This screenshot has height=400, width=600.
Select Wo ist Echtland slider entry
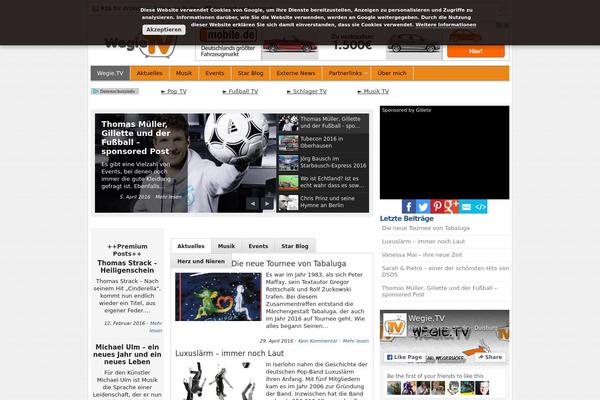point(323,182)
